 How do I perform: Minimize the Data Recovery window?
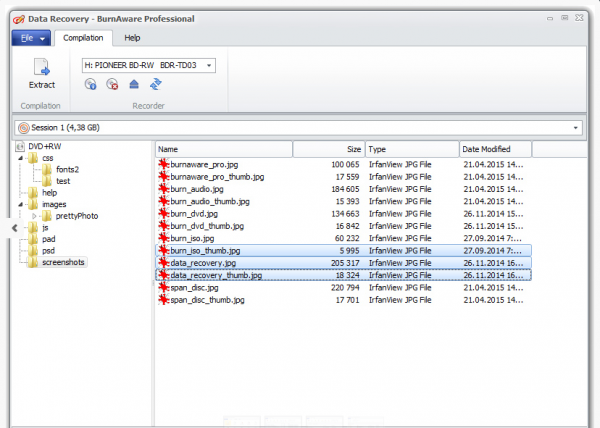coord(550,18)
